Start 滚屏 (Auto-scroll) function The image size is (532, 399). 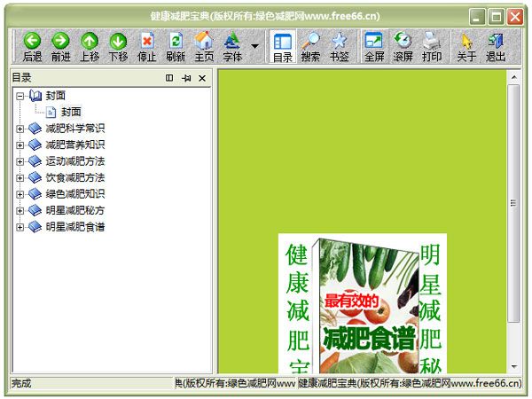(x=403, y=47)
